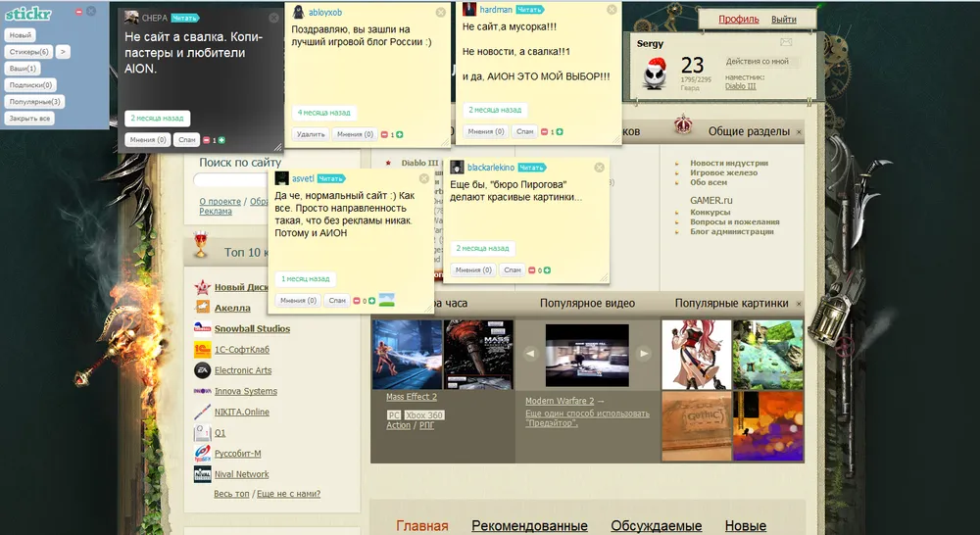Close the CHEPA sticker with X icon

tap(273, 18)
